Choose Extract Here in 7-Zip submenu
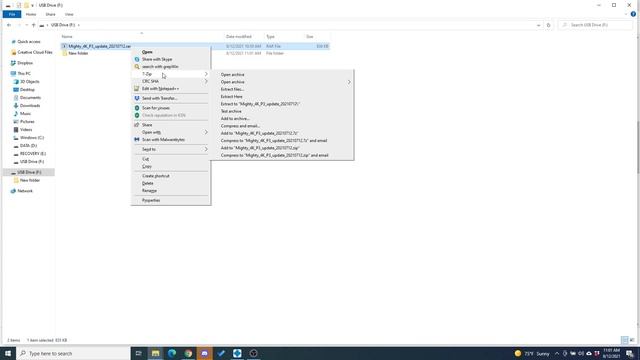Screen dimensions: 640x360 231,97
